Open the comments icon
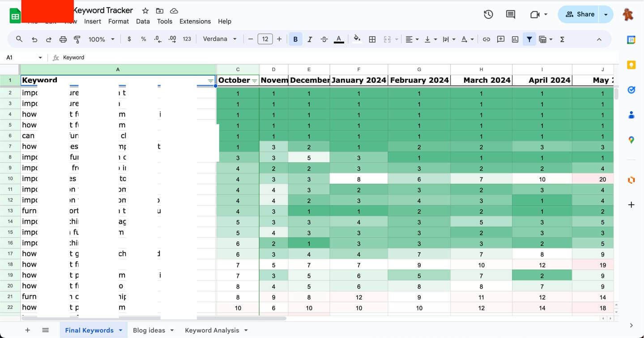The image size is (644, 338). coord(511,14)
